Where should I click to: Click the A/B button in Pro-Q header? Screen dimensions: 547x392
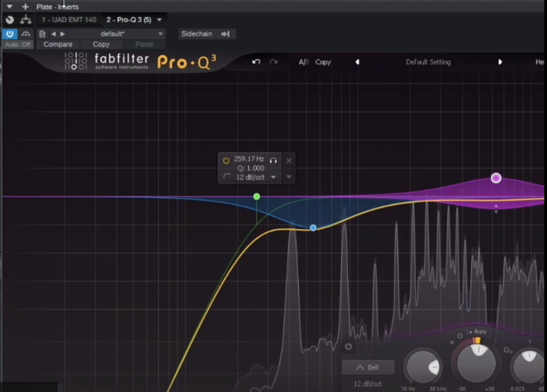point(304,62)
